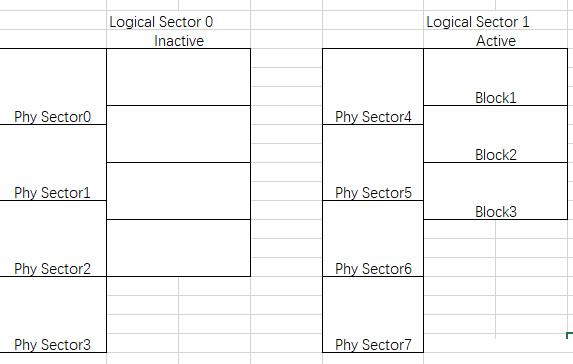
Task: Click the third empty block in Logical Sector 0
Action: point(179,191)
